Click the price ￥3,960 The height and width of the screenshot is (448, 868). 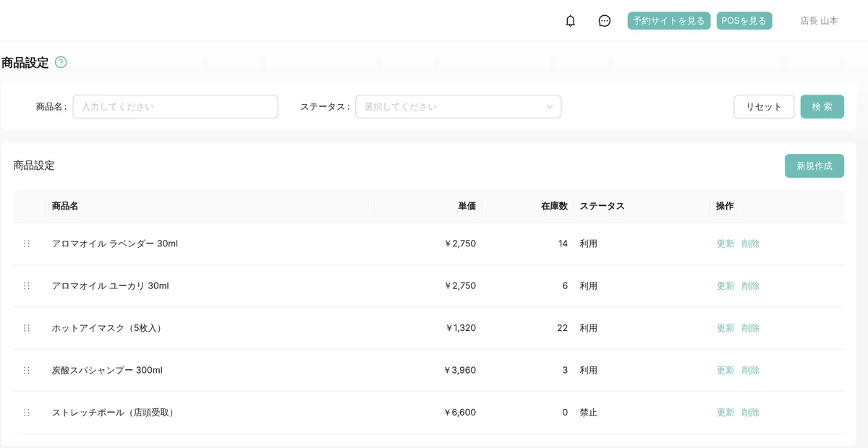(x=460, y=370)
